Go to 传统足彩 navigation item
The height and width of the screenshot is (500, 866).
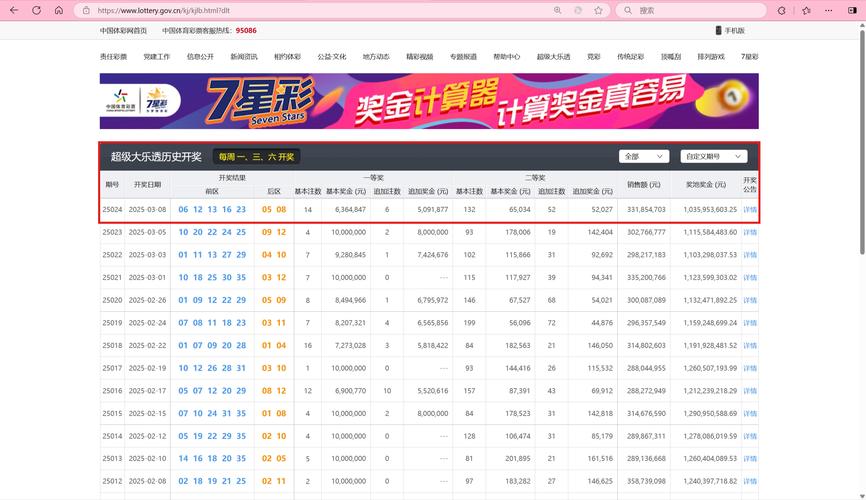630,56
